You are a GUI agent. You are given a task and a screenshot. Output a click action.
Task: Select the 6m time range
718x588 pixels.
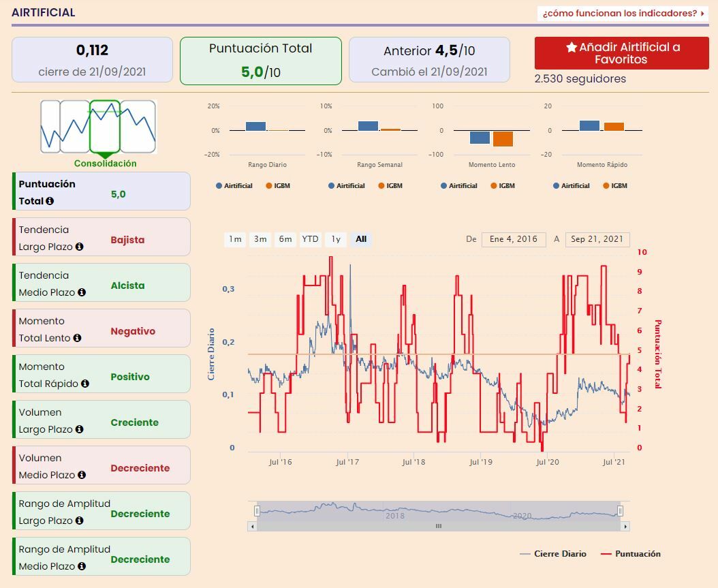point(285,239)
